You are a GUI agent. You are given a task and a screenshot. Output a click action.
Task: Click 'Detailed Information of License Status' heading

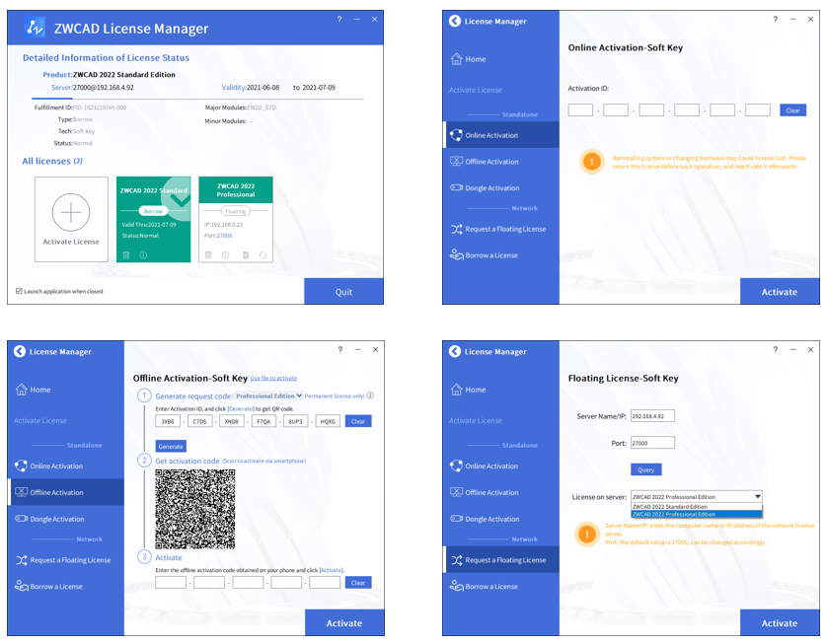tap(106, 57)
